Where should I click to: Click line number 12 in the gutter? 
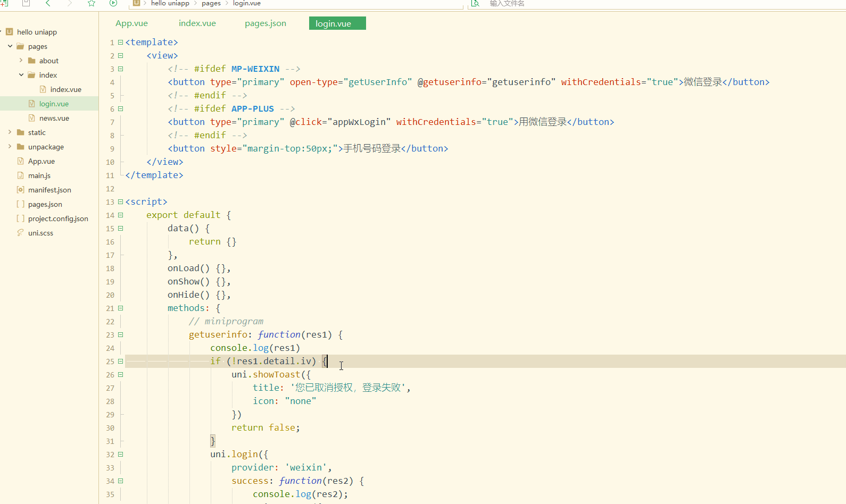coord(110,189)
